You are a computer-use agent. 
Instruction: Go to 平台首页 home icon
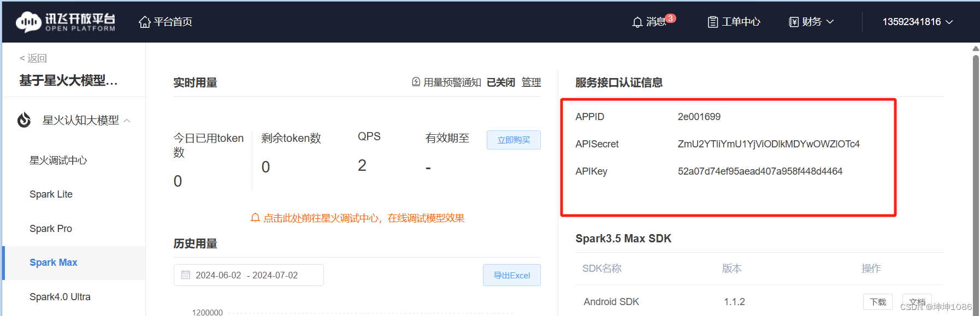click(144, 22)
